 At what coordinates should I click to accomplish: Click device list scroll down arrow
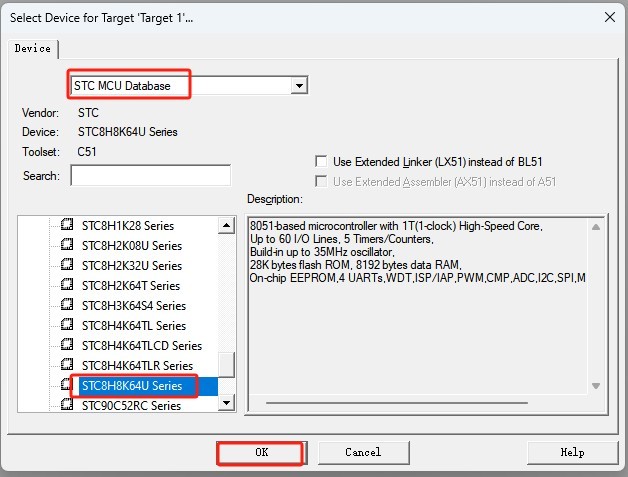(x=226, y=403)
